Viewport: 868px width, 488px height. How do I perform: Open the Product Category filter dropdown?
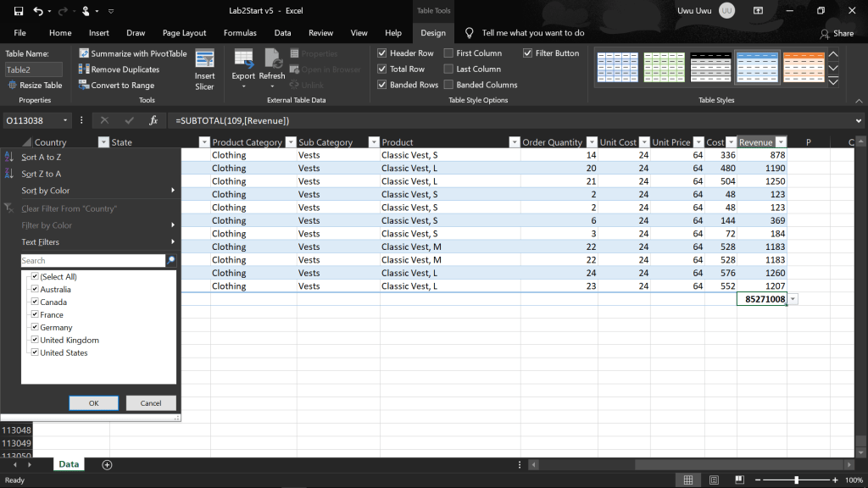288,142
